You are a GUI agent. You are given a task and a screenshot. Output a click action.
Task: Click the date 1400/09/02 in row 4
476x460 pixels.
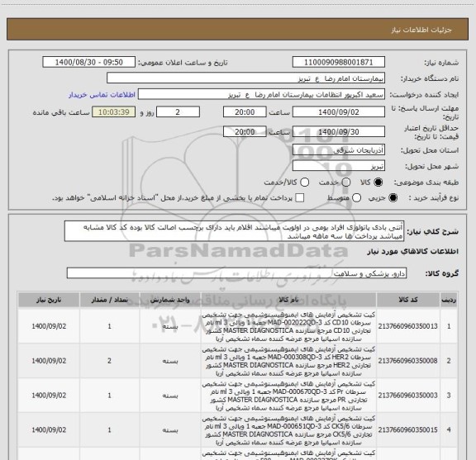(49, 430)
